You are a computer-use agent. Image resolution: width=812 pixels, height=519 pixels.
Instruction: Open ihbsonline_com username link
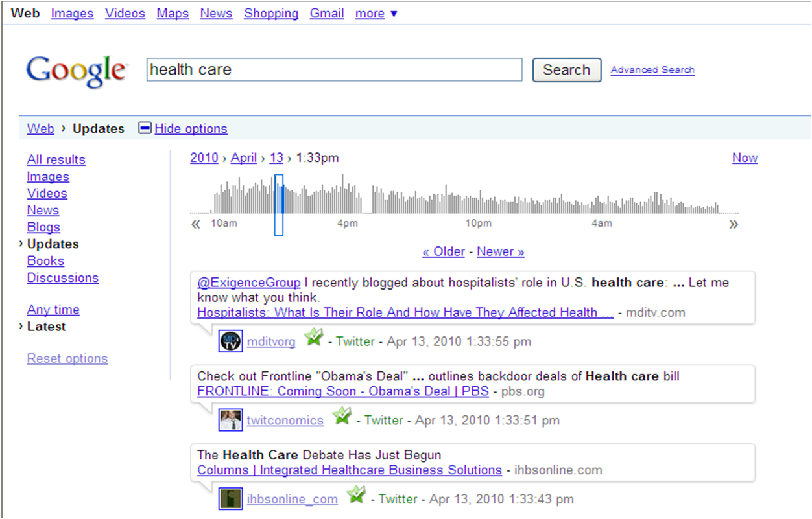292,500
